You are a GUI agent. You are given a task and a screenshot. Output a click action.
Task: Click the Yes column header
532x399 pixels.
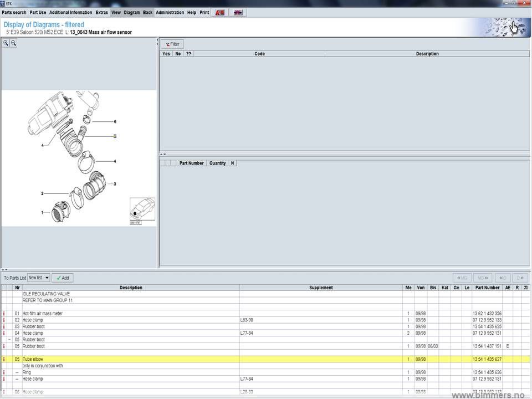pos(166,54)
